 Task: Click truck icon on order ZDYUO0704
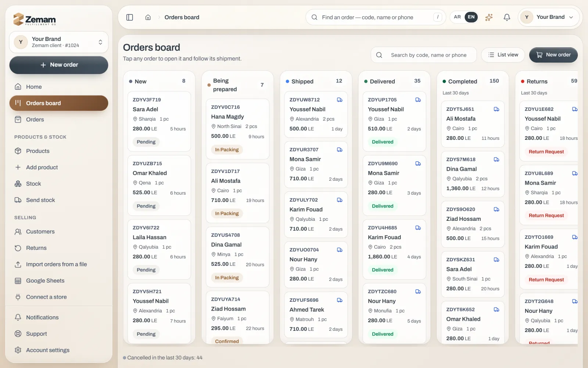click(x=340, y=250)
